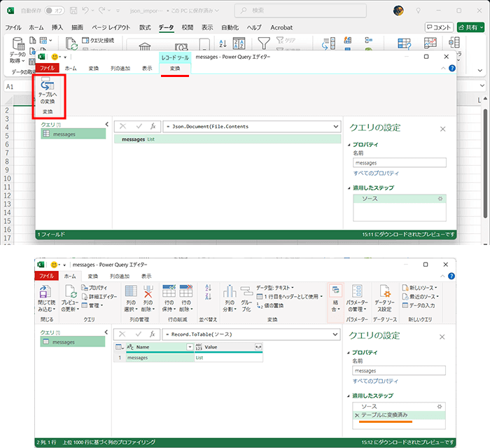The image size is (490, 448).
Task: Close the クエリの設定 pane in the upper editor
Action: pos(442,129)
